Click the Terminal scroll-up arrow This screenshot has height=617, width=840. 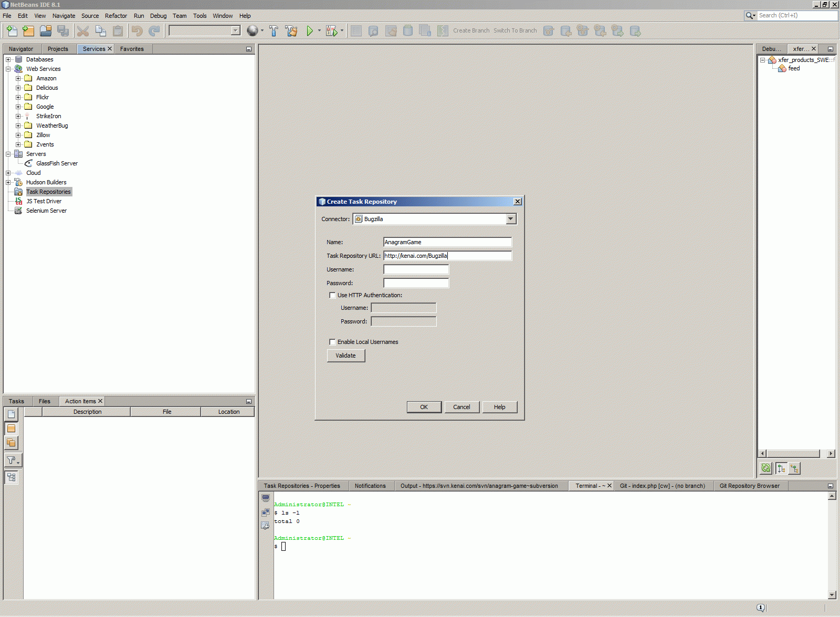832,496
